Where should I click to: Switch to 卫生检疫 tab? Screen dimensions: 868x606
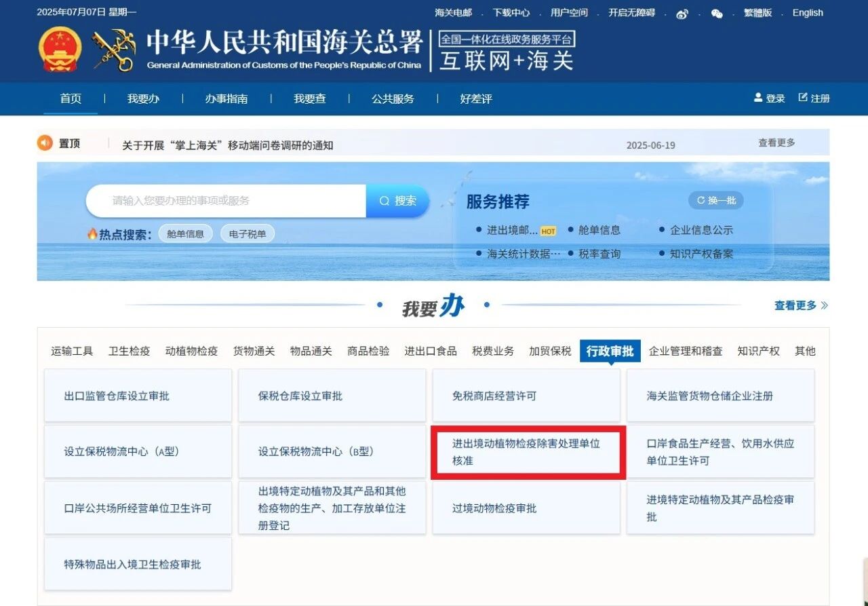(x=129, y=351)
